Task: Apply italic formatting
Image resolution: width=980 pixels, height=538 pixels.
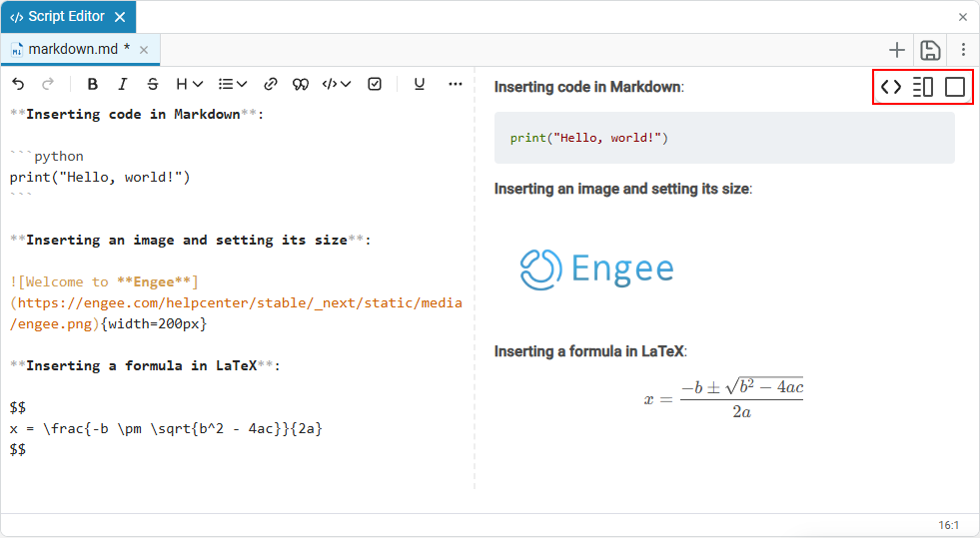Action: point(123,84)
